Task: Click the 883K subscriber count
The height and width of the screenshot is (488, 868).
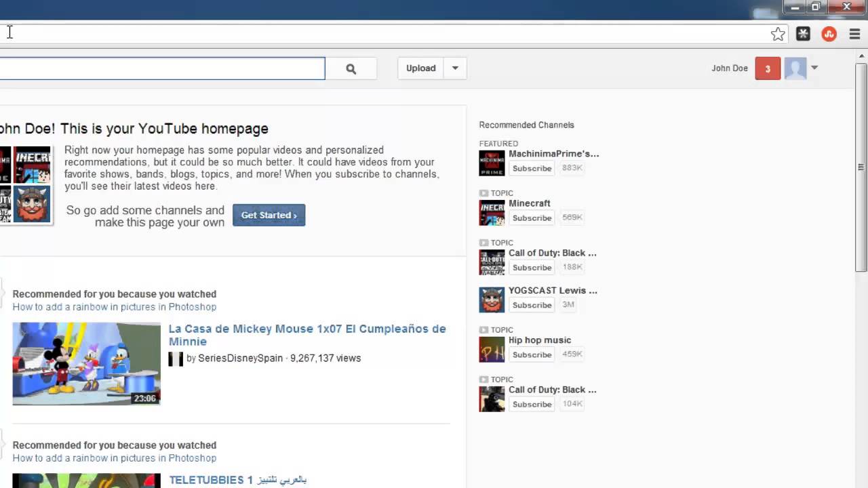Action: pos(572,168)
